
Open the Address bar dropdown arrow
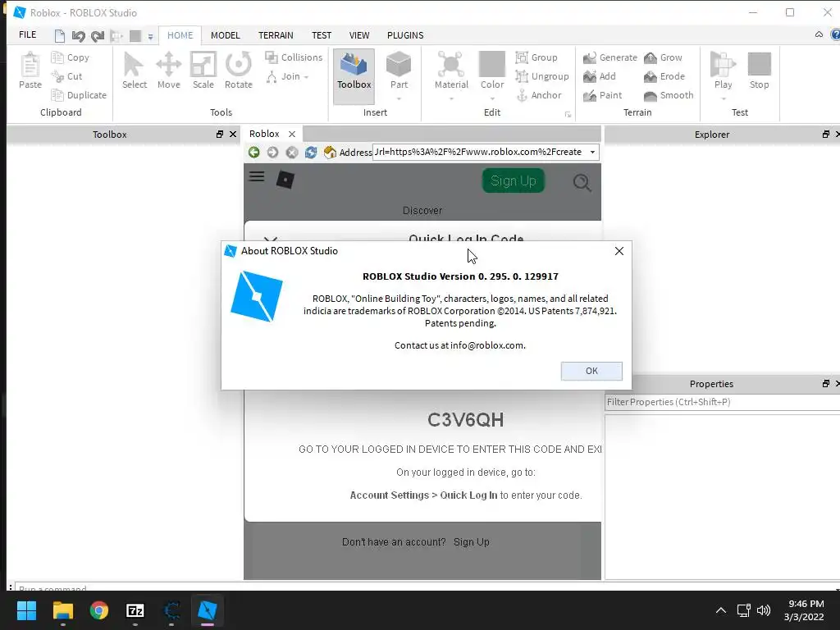click(592, 152)
